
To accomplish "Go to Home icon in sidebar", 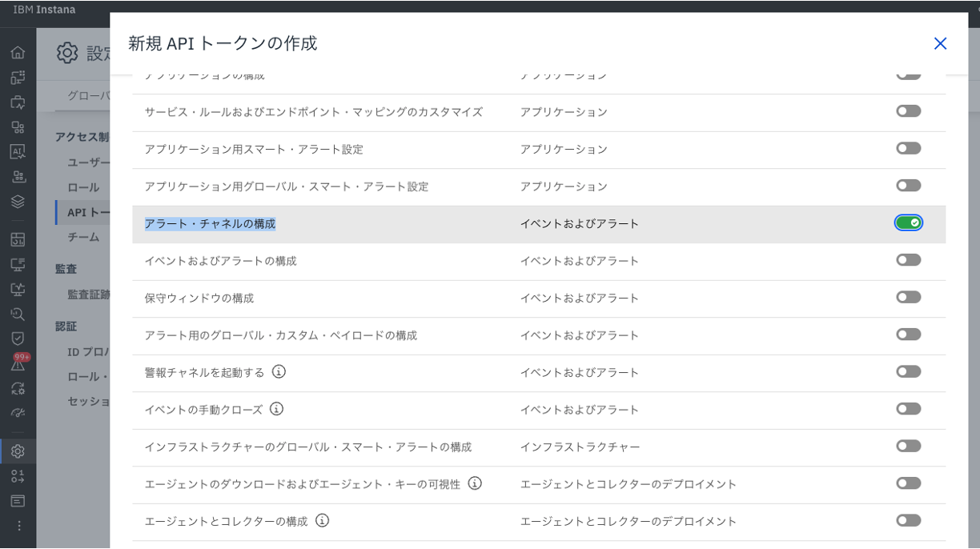I will pos(18,53).
